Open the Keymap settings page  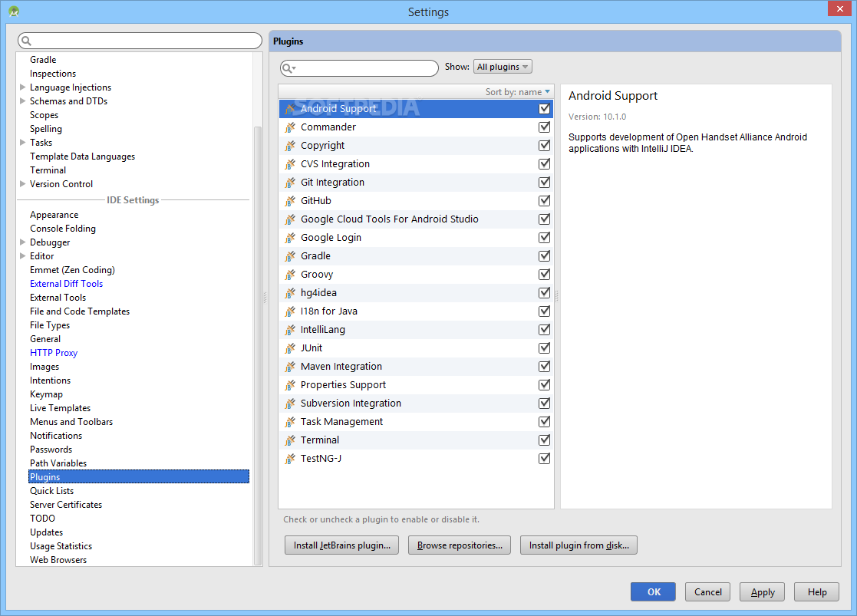pyautogui.click(x=47, y=394)
